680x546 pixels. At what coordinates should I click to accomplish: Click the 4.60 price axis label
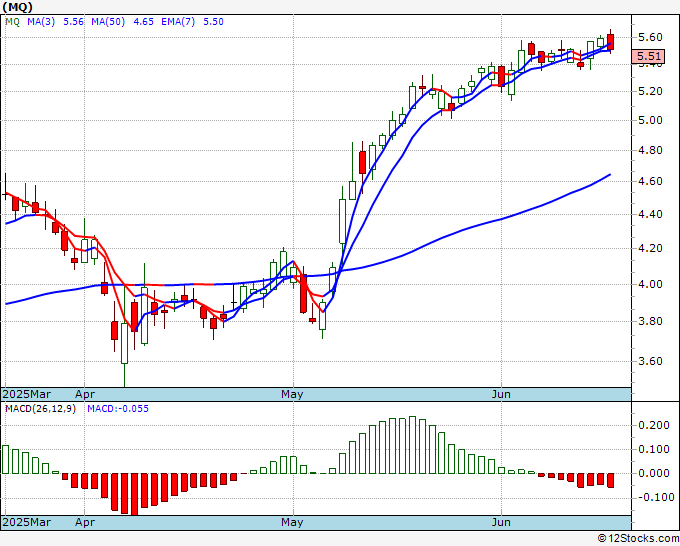point(650,181)
